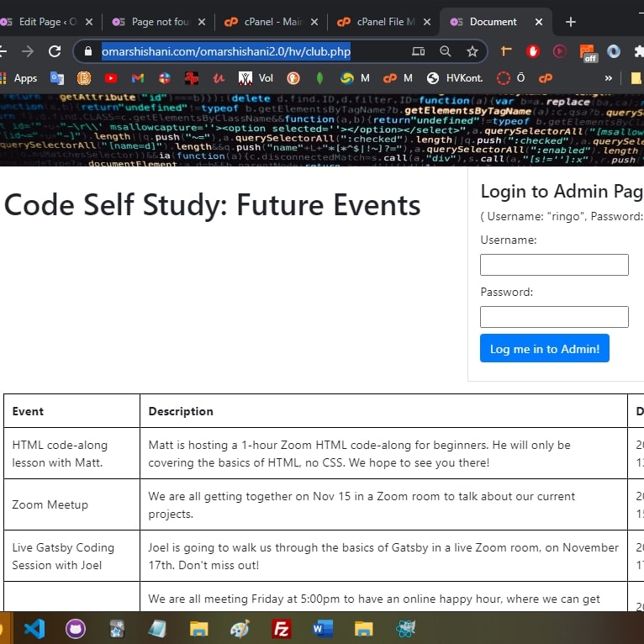Open the DuckDuckGo bookmark icon
This screenshot has width=644, height=644.
click(x=293, y=78)
